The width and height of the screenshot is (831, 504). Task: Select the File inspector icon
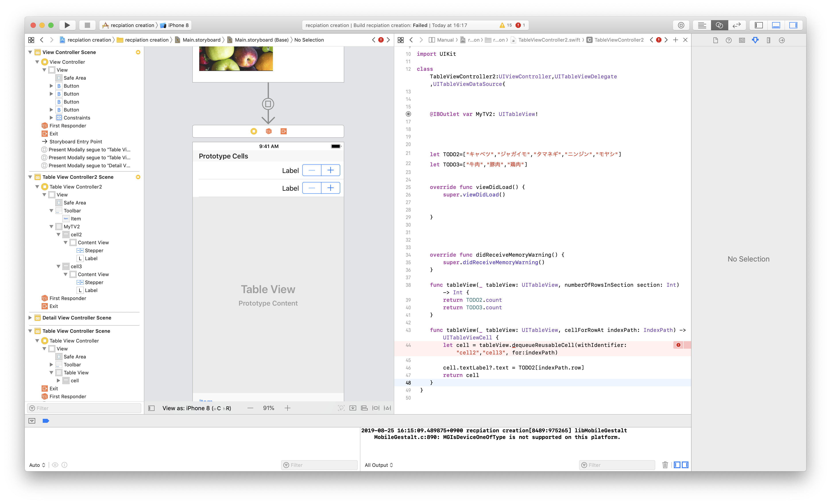click(715, 40)
